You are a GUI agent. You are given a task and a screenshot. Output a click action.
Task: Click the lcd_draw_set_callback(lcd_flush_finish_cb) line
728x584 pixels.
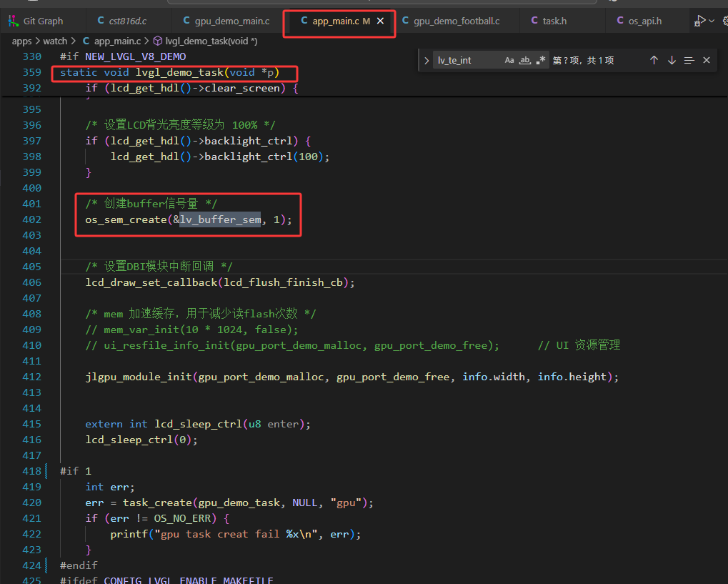[220, 282]
